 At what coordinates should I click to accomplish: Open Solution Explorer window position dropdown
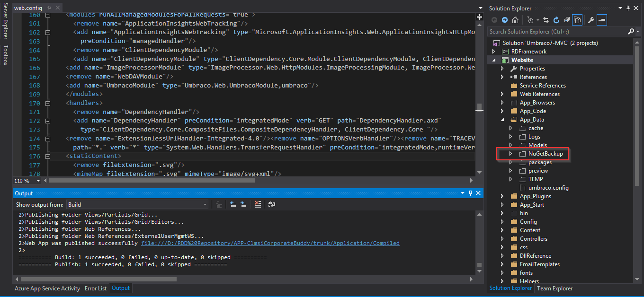[x=620, y=8]
